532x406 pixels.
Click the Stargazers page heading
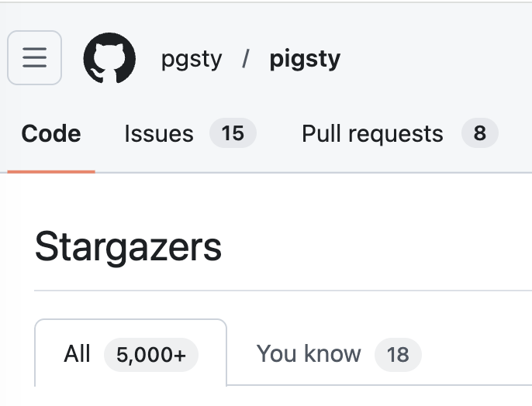[128, 247]
